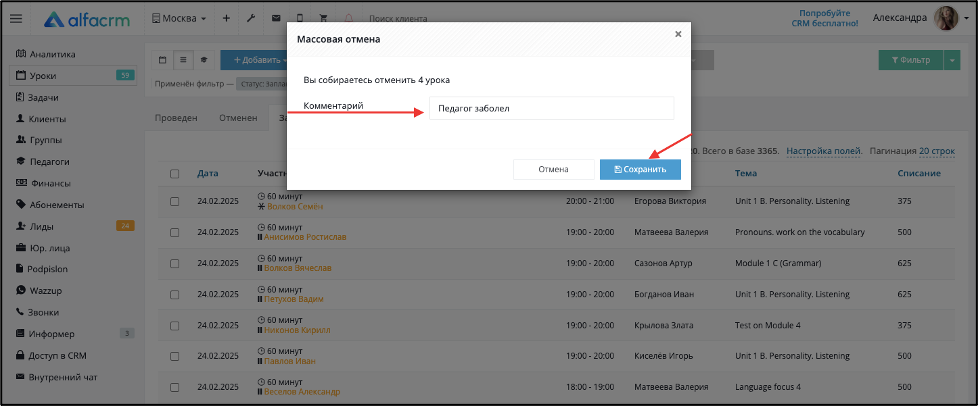Click the plus icon in top bar

tap(226, 19)
